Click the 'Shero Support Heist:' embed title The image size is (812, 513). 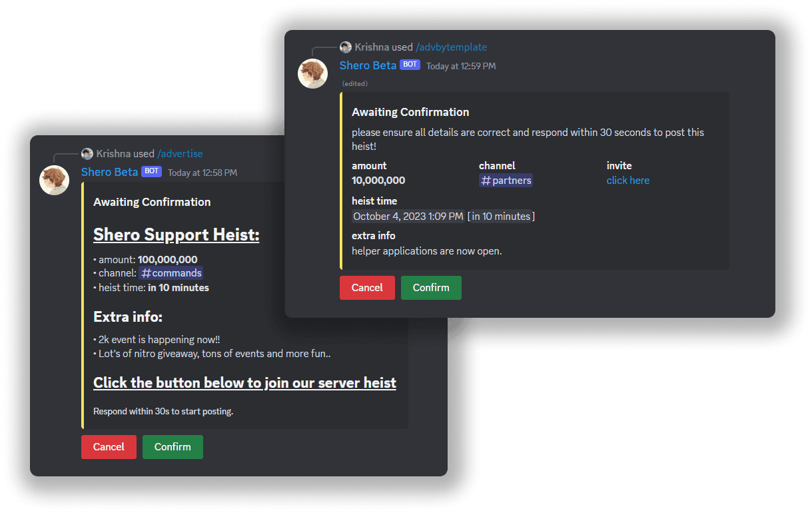[x=176, y=235]
